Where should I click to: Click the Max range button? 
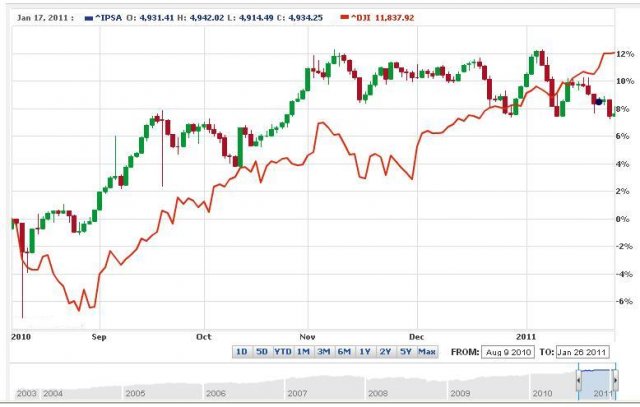click(427, 352)
